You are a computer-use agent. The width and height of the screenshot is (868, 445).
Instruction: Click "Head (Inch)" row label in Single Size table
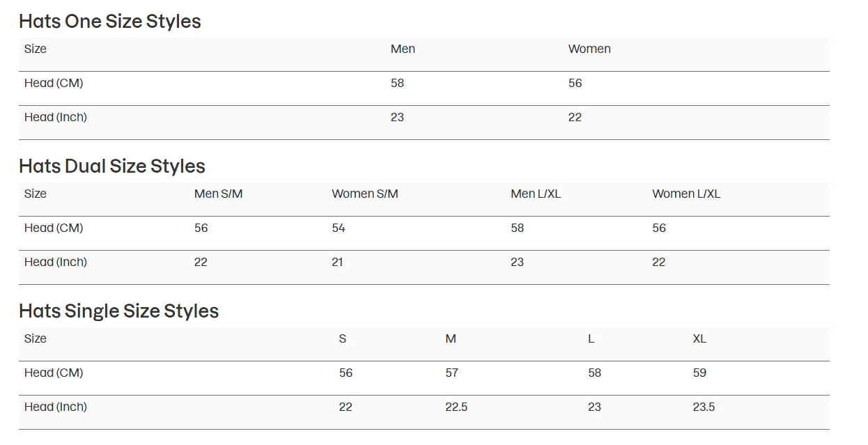tap(56, 407)
